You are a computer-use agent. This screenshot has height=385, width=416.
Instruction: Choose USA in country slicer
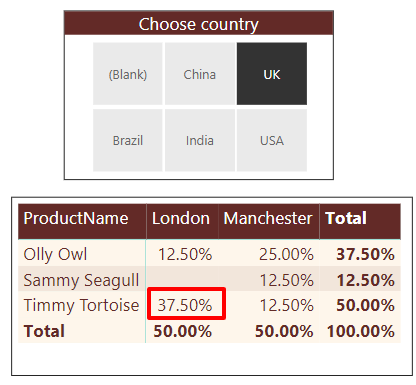[x=272, y=140]
